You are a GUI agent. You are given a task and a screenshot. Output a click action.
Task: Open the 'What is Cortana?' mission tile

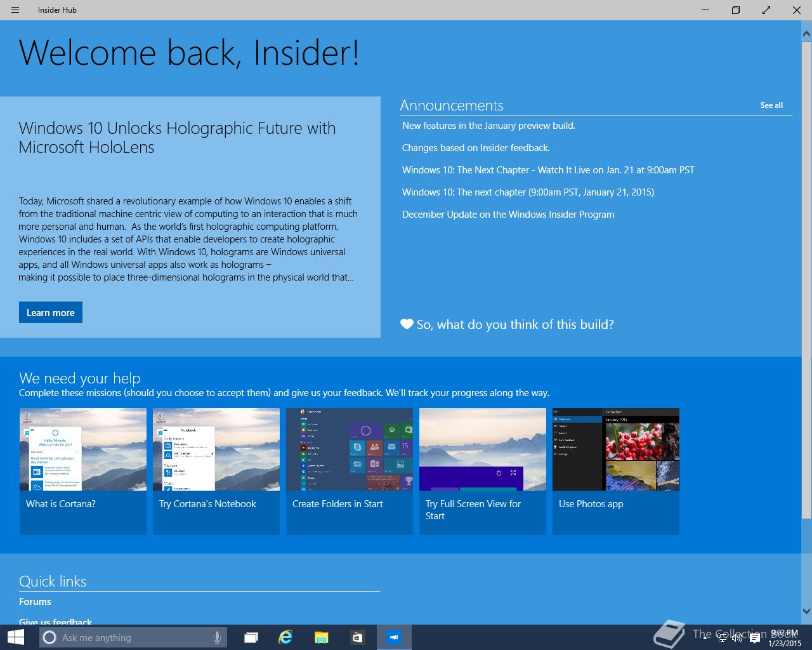coord(83,471)
